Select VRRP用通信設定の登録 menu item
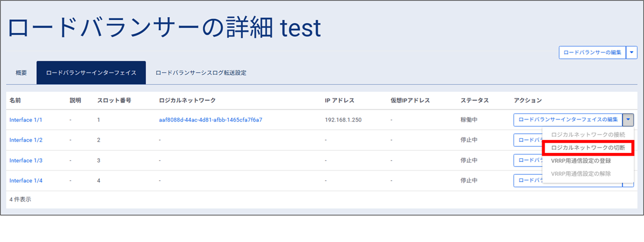The height and width of the screenshot is (242, 644). click(x=581, y=161)
